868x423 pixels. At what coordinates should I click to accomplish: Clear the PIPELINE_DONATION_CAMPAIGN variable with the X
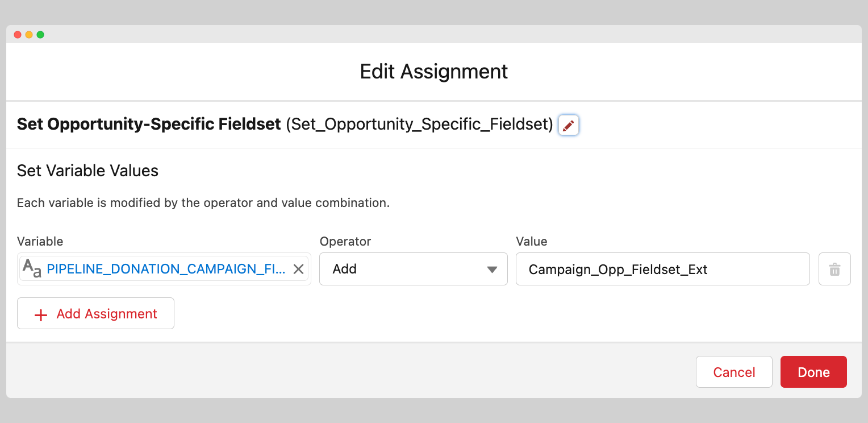(298, 269)
